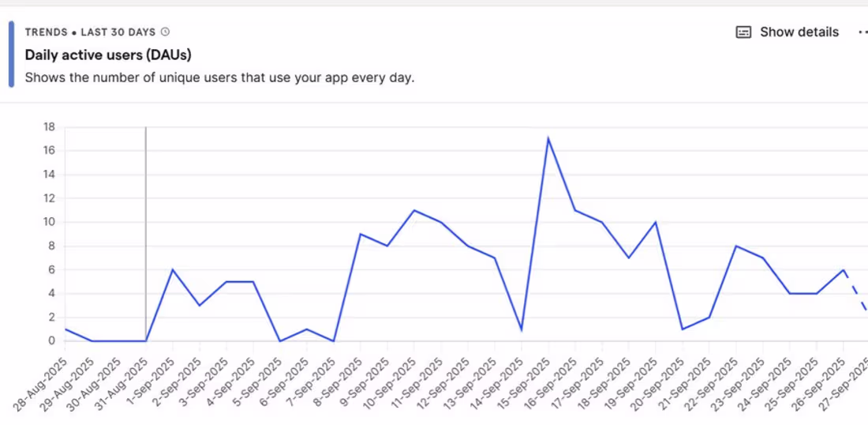
Task: Click the Daily active users (DAUs) title
Action: click(108, 55)
